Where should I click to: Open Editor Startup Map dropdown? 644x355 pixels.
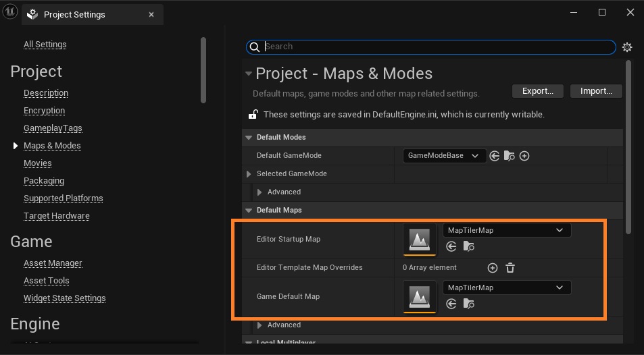point(506,230)
